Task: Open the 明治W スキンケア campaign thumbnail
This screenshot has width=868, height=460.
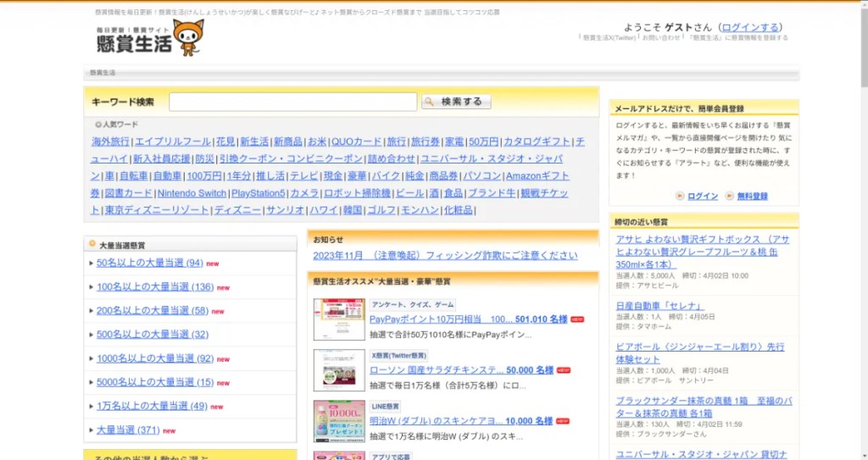Action: point(339,421)
